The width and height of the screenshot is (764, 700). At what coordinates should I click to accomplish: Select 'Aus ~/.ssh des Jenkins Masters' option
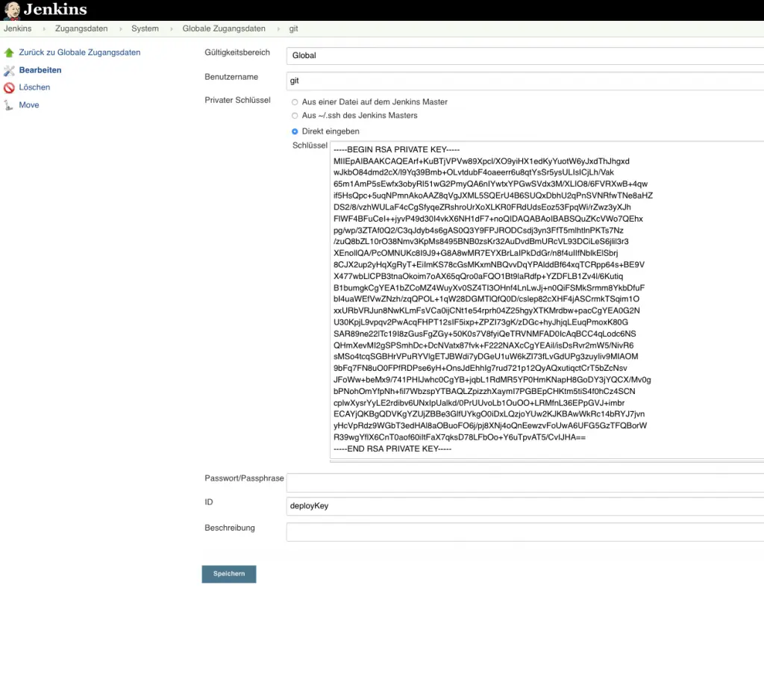[295, 116]
